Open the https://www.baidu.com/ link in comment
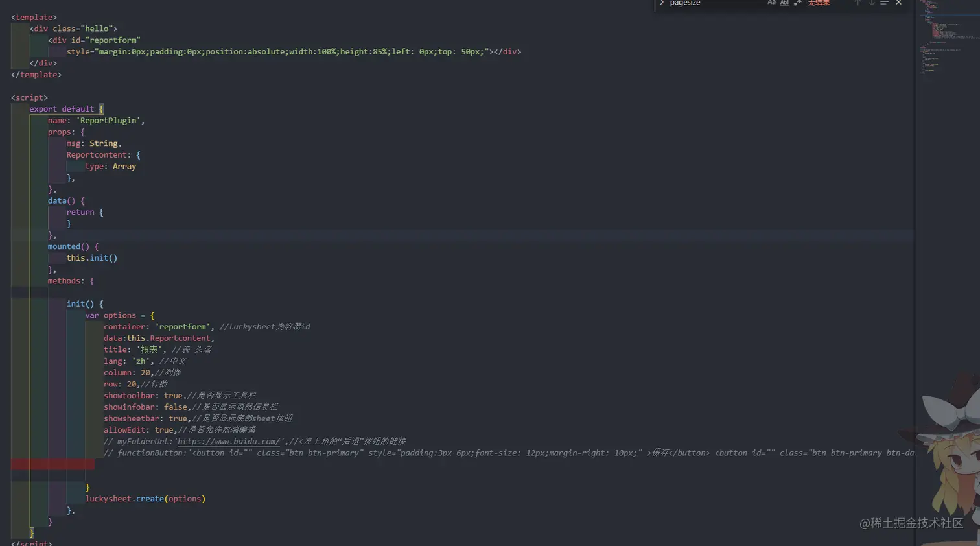Screen dimensions: 980x546 [x=229, y=442]
